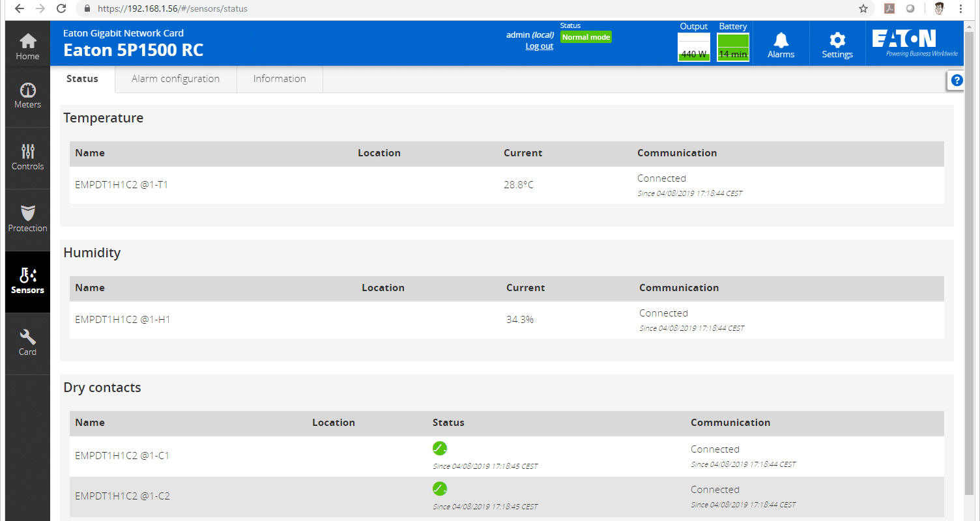This screenshot has width=980, height=521.
Task: Click the C2 dry contact green status icon
Action: (440, 488)
